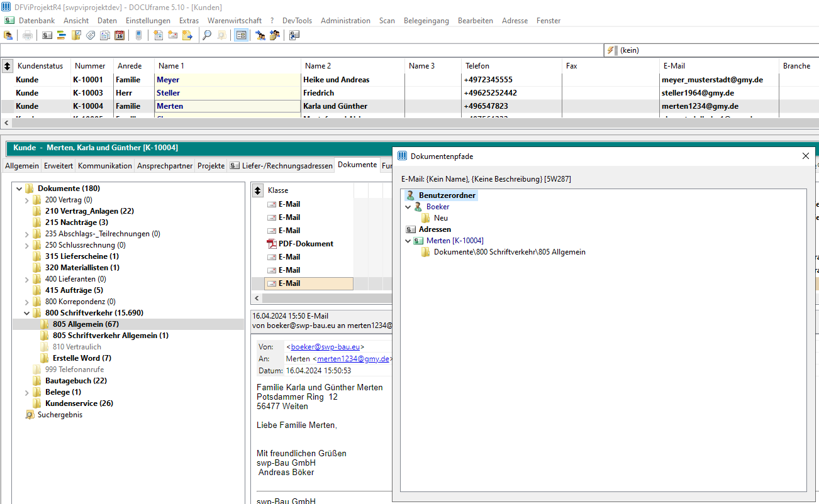Screen dimensions: 819x504
Task: Collapse the Merten [K-10004] node
Action: coord(408,241)
